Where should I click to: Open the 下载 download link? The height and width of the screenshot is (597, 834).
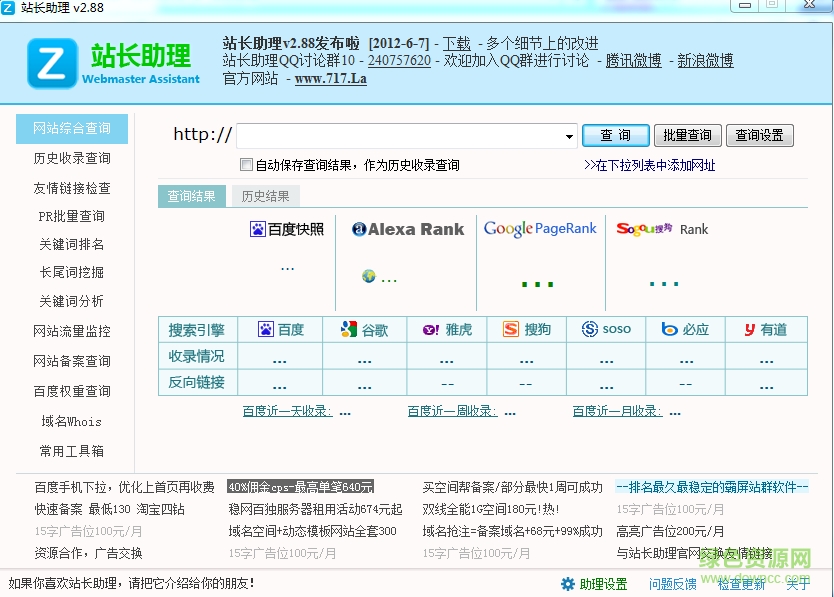coord(457,43)
